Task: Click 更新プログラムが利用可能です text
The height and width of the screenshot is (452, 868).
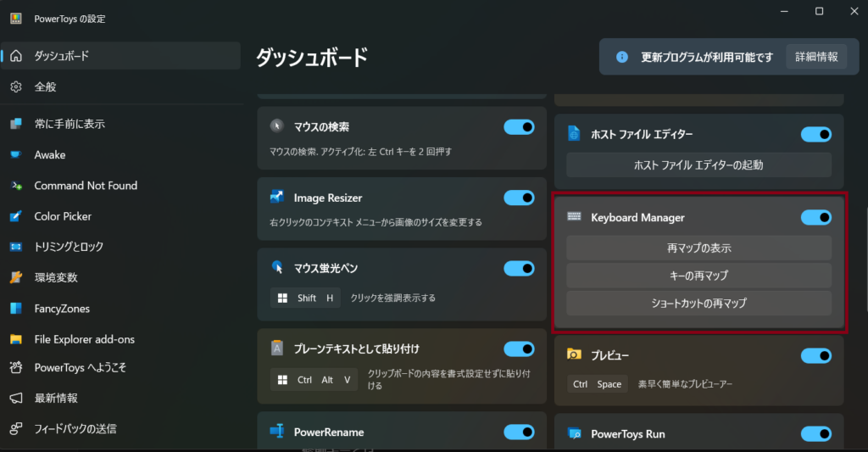Action: [706, 57]
